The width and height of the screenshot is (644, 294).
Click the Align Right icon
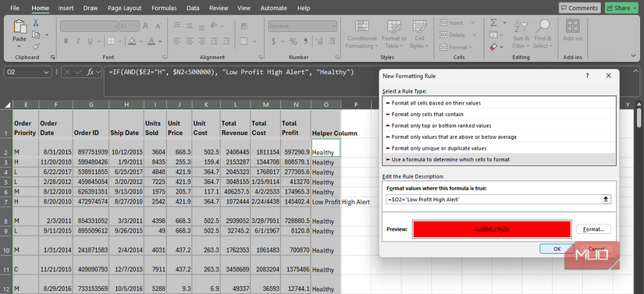[x=201, y=41]
